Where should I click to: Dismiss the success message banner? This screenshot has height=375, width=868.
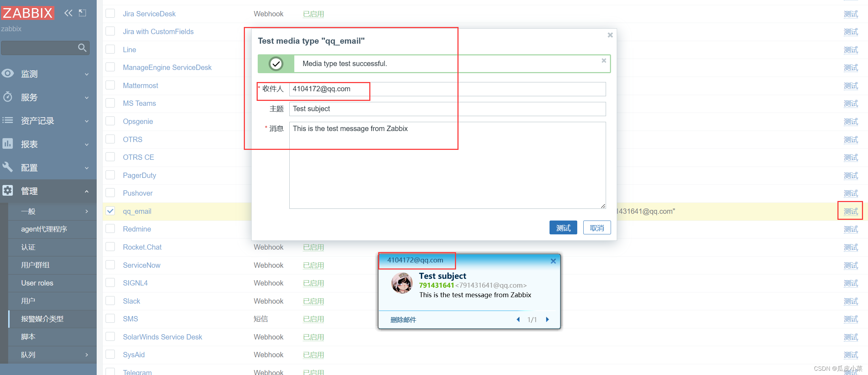[604, 61]
